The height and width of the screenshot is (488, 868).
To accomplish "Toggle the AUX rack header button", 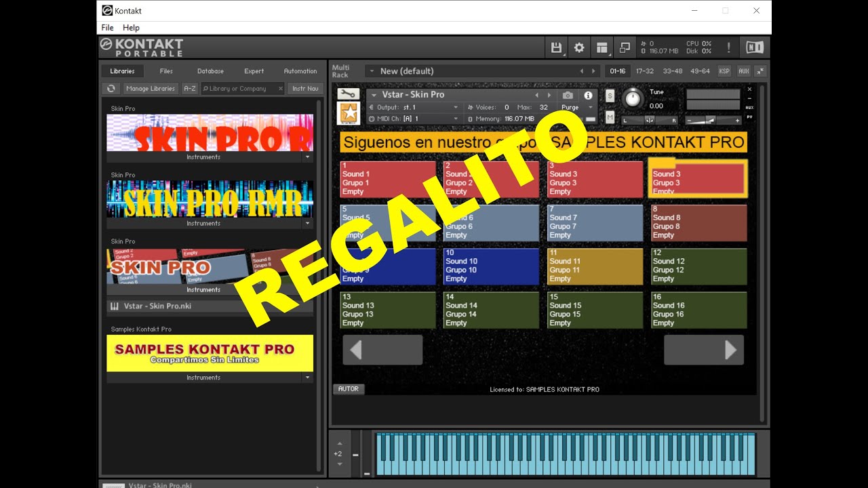I will pos(743,71).
